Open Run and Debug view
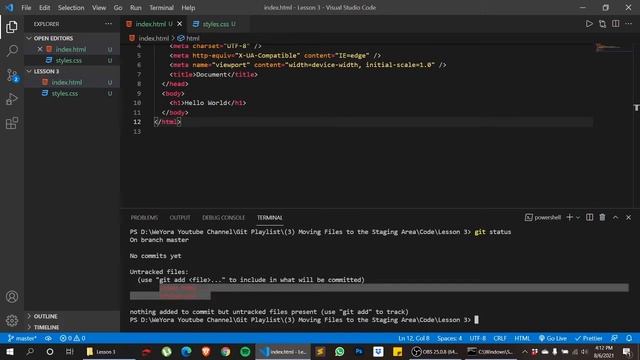The height and width of the screenshot is (360, 640). (12, 99)
